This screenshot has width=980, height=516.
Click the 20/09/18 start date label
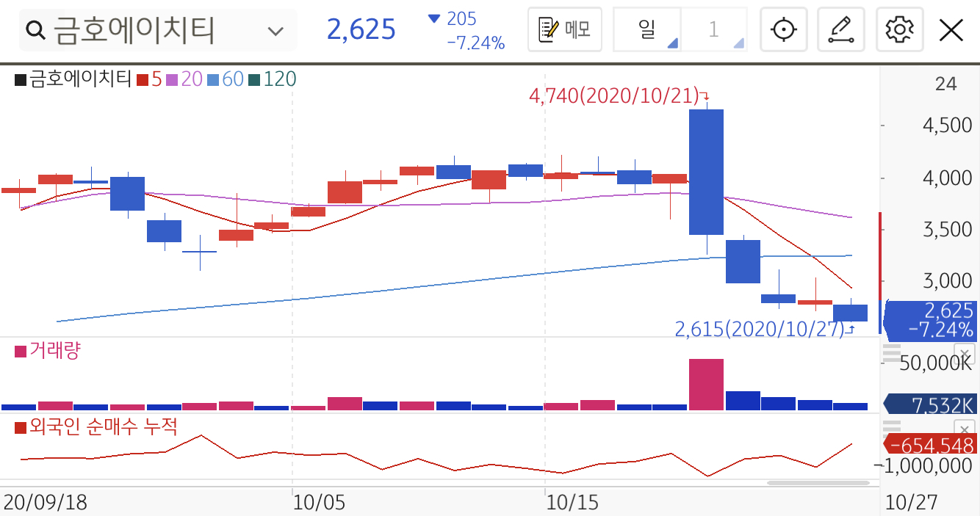click(x=46, y=503)
